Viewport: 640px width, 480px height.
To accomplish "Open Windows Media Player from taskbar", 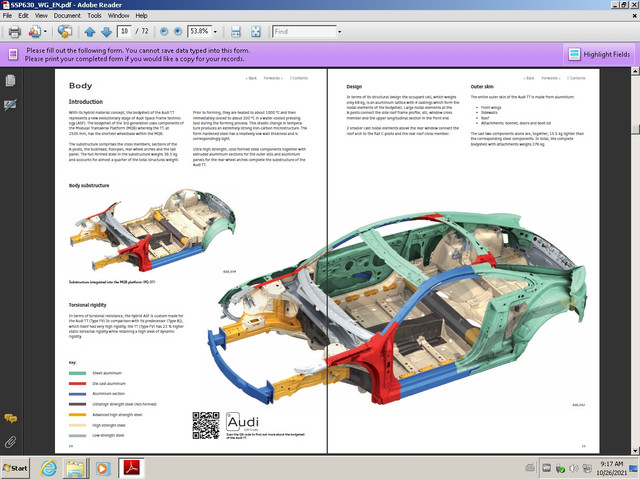I will coord(103,468).
